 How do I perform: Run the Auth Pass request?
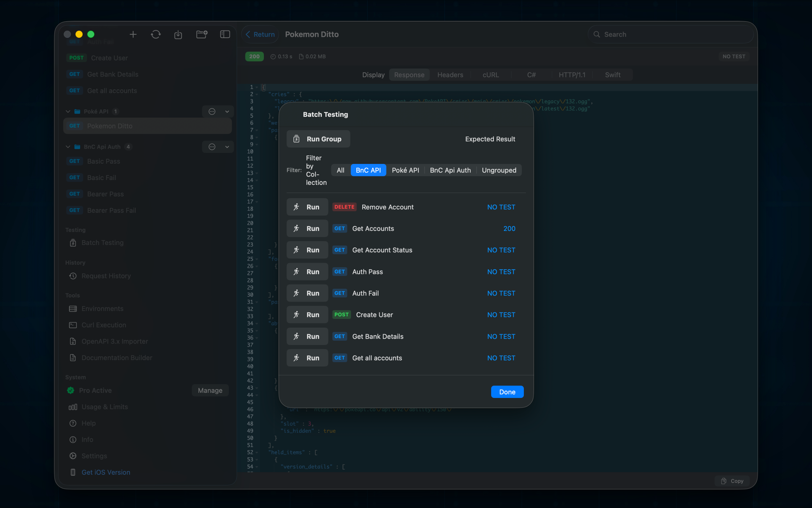click(307, 271)
